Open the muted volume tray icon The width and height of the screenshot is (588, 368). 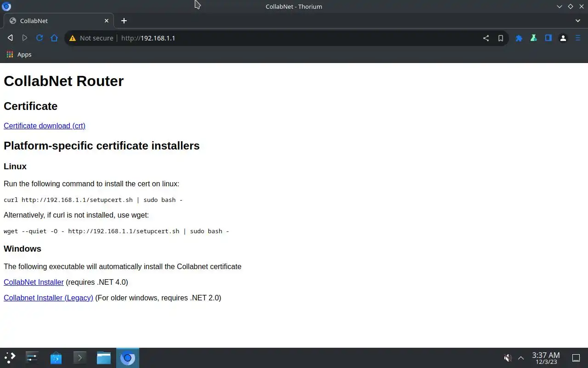pos(508,358)
